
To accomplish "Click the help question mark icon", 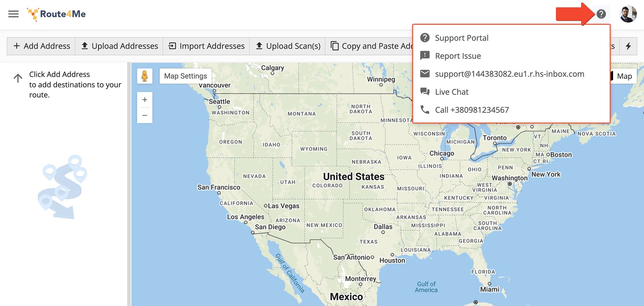I will pyautogui.click(x=601, y=14).
